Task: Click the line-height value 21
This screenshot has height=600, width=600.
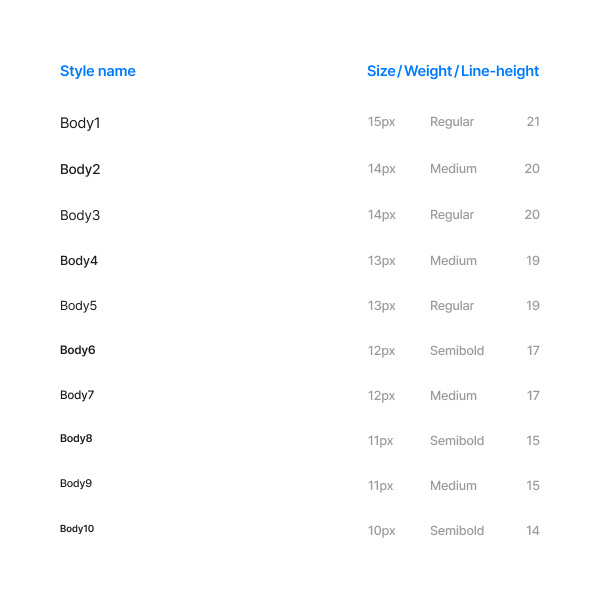Action: point(533,122)
